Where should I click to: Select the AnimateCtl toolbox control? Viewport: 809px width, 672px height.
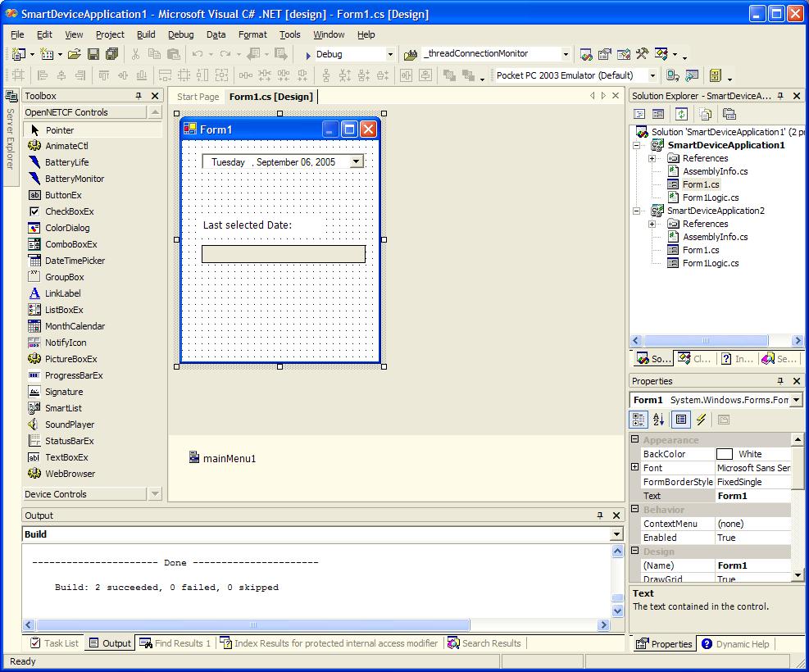click(66, 146)
